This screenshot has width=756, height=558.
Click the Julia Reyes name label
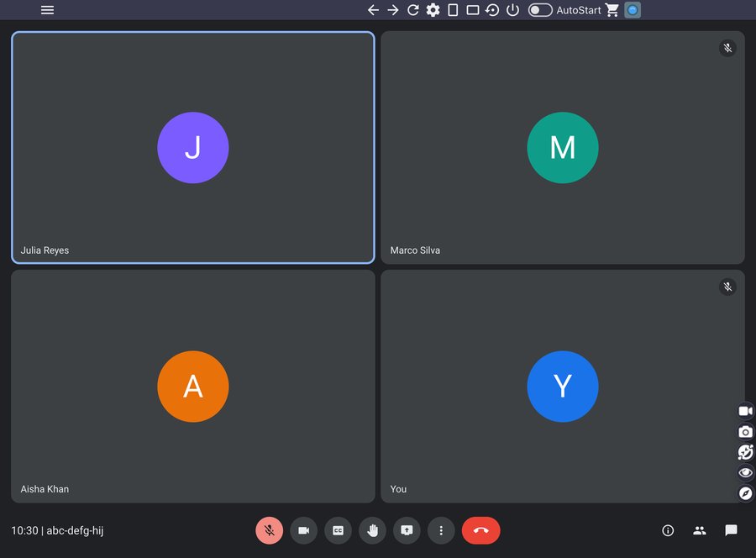point(45,250)
